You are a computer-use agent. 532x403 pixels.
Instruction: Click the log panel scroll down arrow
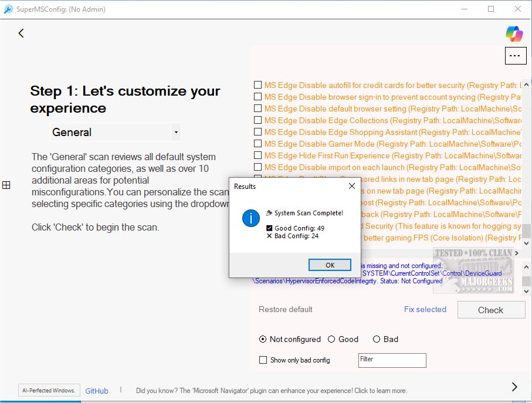coord(526,291)
